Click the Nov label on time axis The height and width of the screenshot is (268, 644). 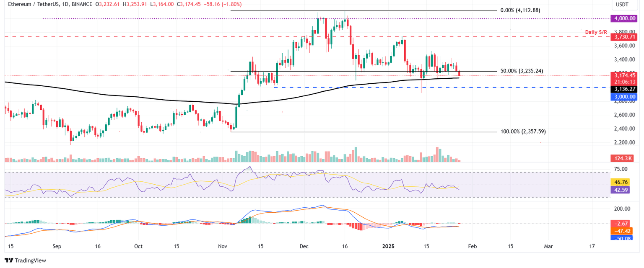[222, 247]
